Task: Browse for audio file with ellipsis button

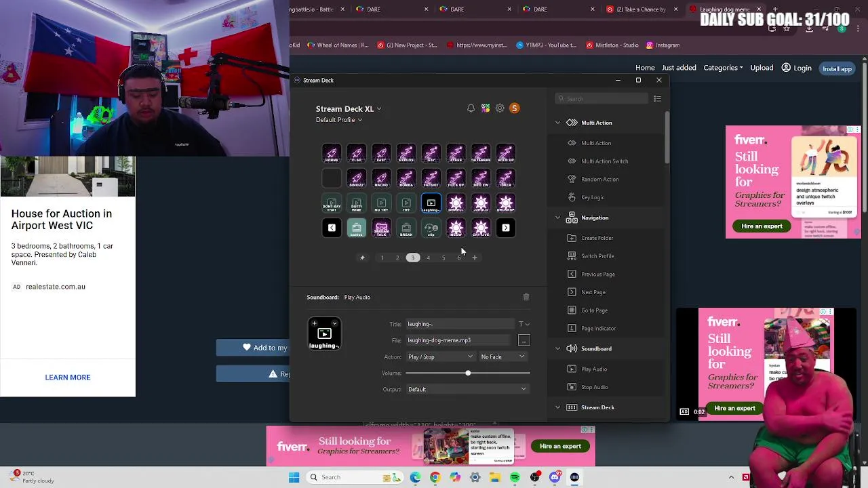Action: pyautogui.click(x=524, y=340)
